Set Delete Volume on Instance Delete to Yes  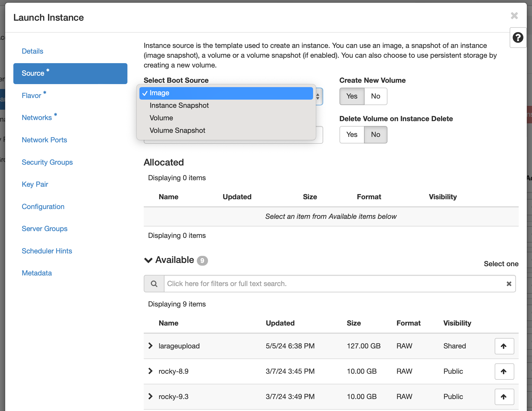coord(352,134)
